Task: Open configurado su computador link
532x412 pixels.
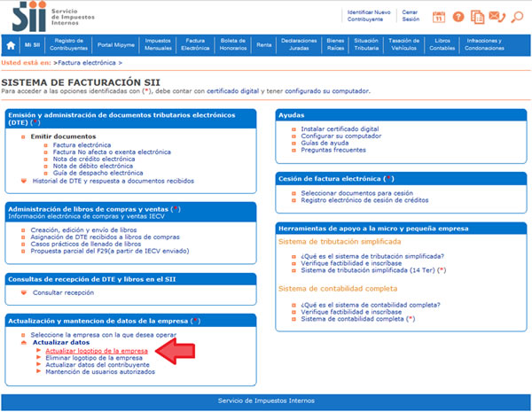Action: coord(326,91)
